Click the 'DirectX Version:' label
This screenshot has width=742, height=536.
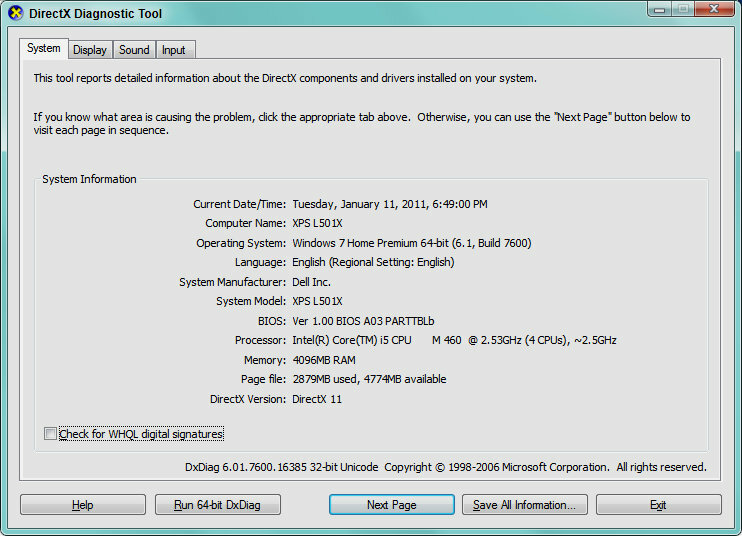click(x=248, y=399)
